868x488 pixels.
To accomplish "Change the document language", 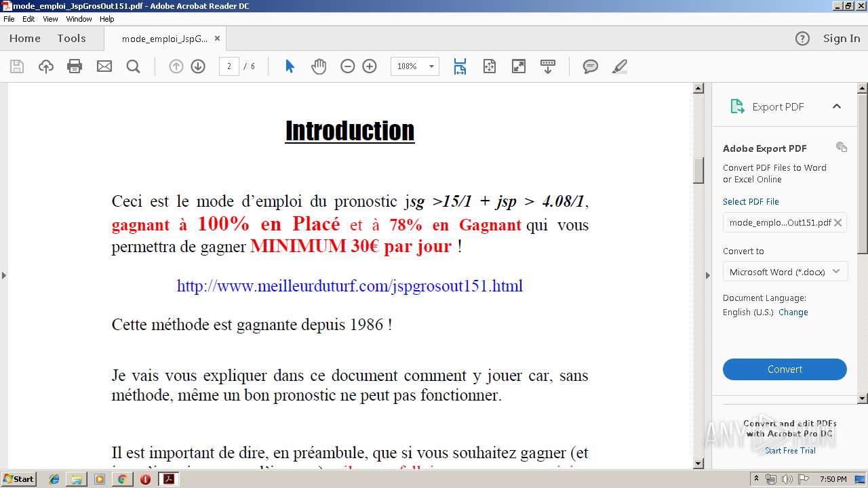I will pos(793,312).
